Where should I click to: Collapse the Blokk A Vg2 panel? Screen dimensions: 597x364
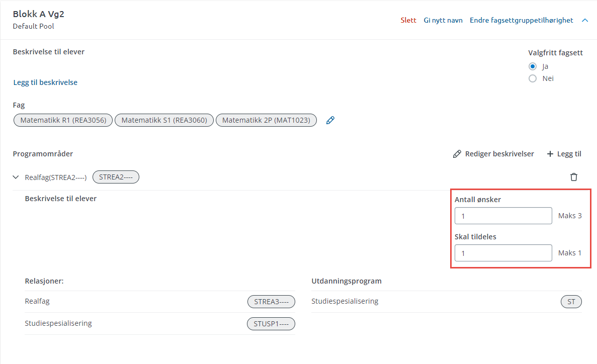(585, 20)
